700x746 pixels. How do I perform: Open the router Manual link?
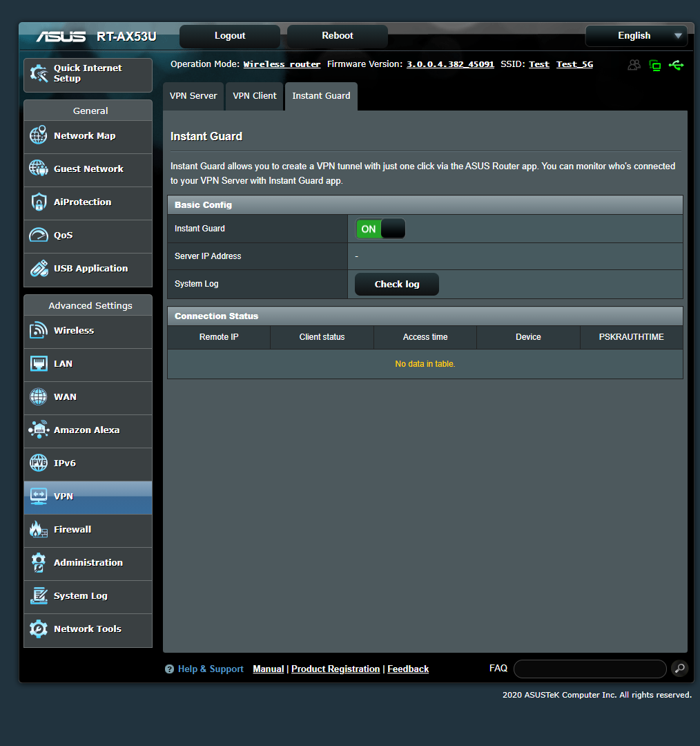(268, 669)
